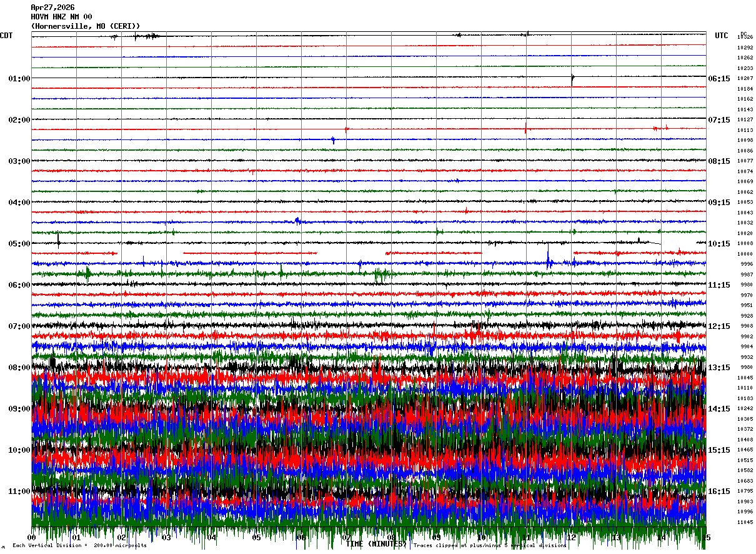
Task: Click the 09:15 UTC time label
Action: point(719,203)
